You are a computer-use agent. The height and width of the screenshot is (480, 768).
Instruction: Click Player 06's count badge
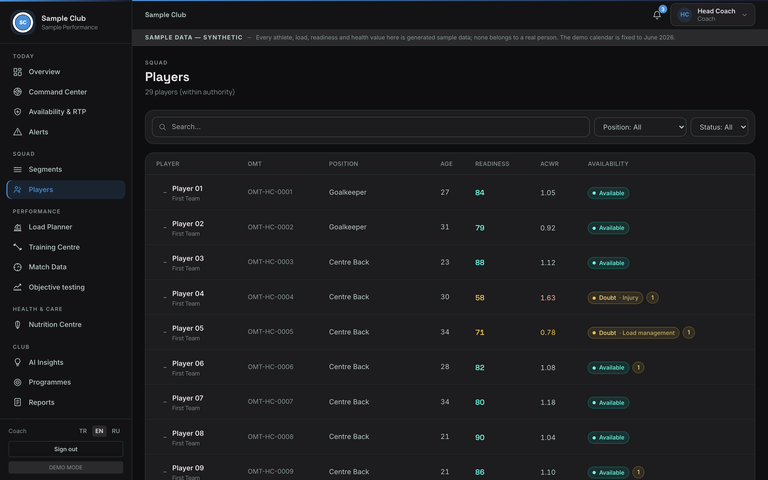point(638,367)
